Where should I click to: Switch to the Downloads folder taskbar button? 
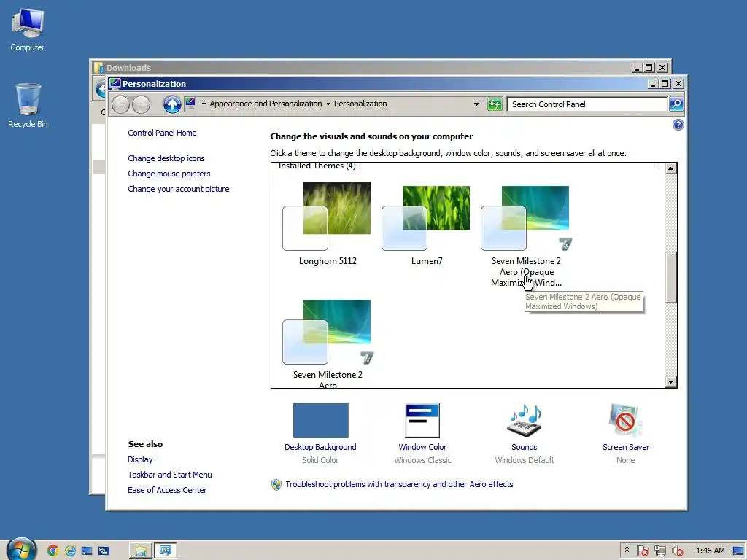click(x=140, y=551)
